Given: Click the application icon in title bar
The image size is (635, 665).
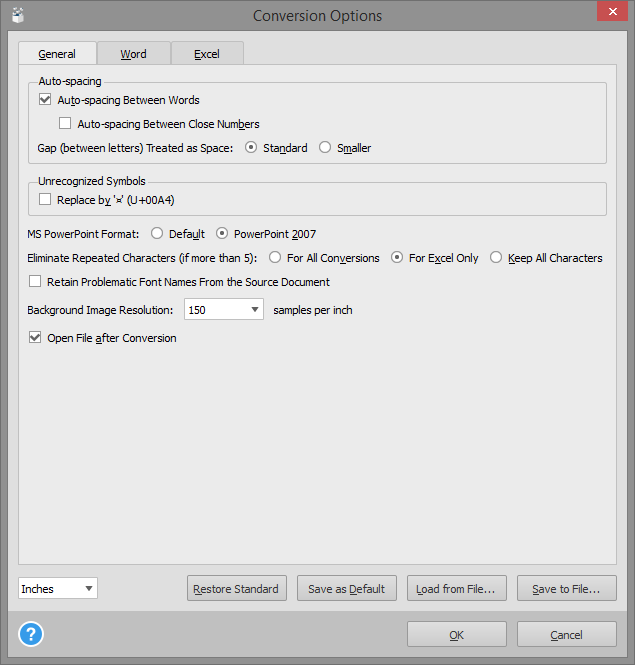Looking at the screenshot, I should coord(17,16).
